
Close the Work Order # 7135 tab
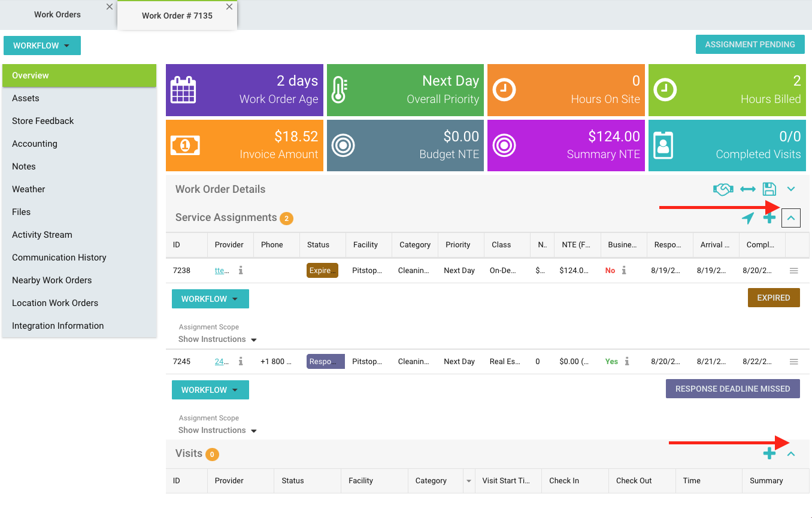(229, 7)
